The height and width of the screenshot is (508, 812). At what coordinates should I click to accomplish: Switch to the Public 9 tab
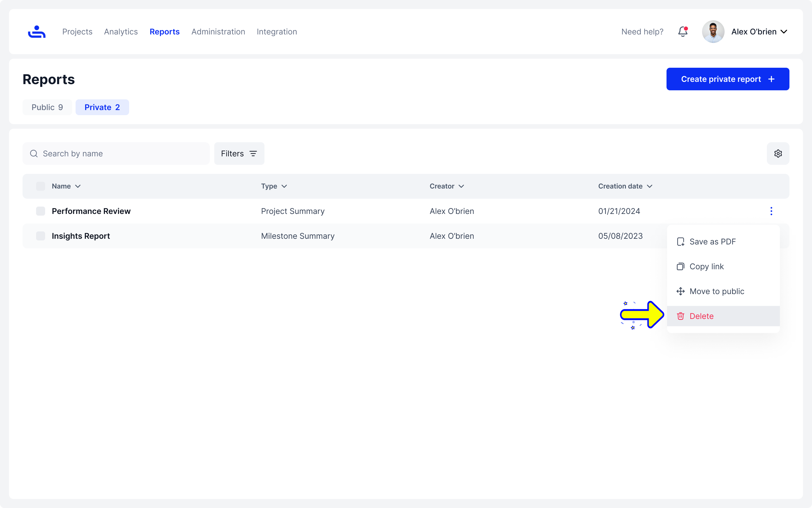pos(47,107)
